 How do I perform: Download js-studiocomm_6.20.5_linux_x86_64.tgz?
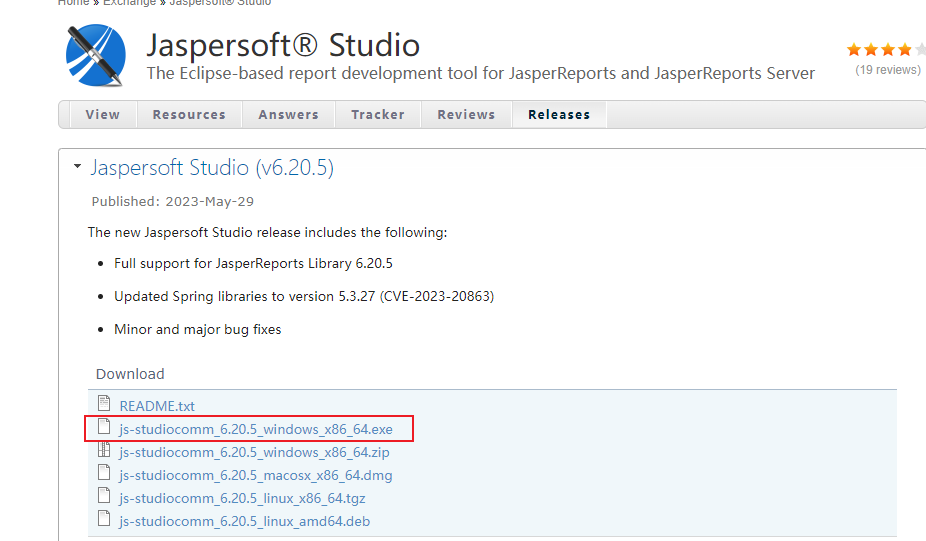(x=242, y=498)
